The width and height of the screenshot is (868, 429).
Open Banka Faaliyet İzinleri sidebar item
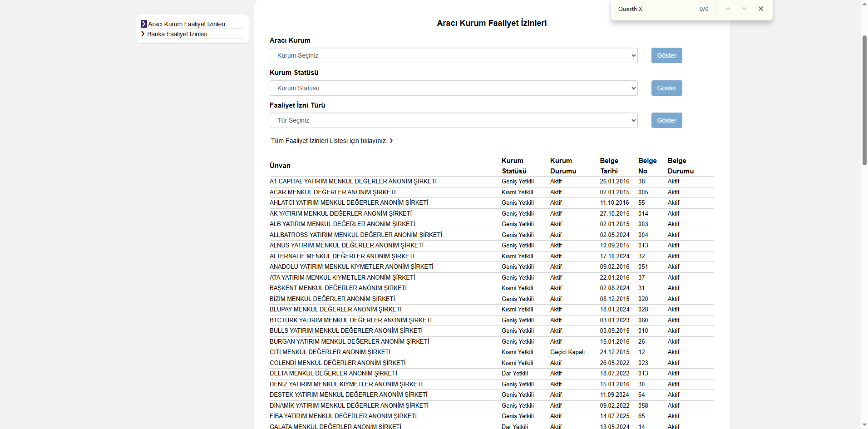pos(177,34)
